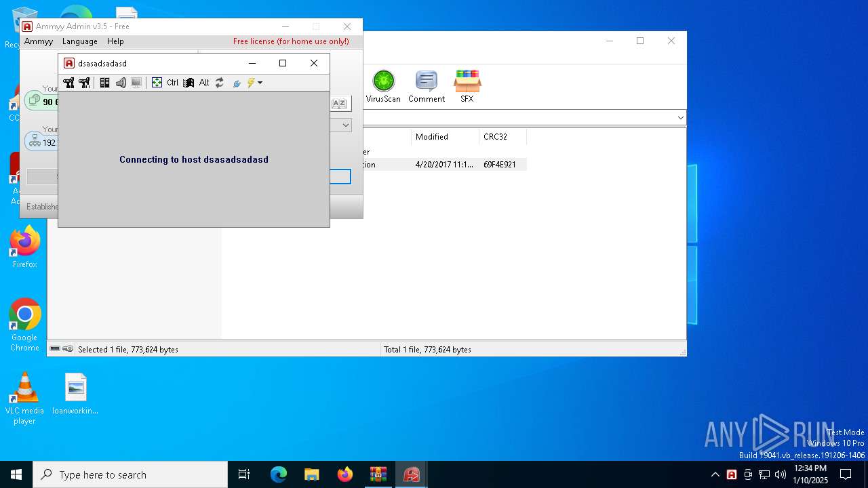
Task: Launch Microsoft Edge from taskbar
Action: 279,474
